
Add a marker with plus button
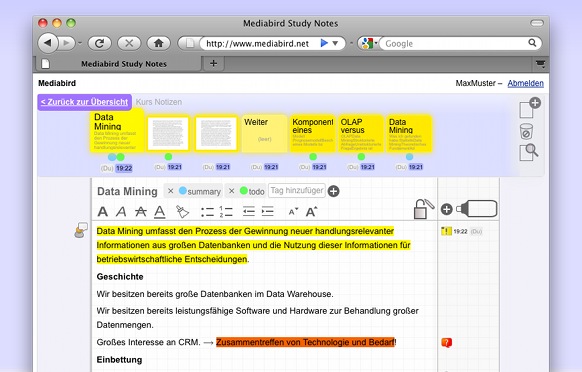click(x=447, y=209)
